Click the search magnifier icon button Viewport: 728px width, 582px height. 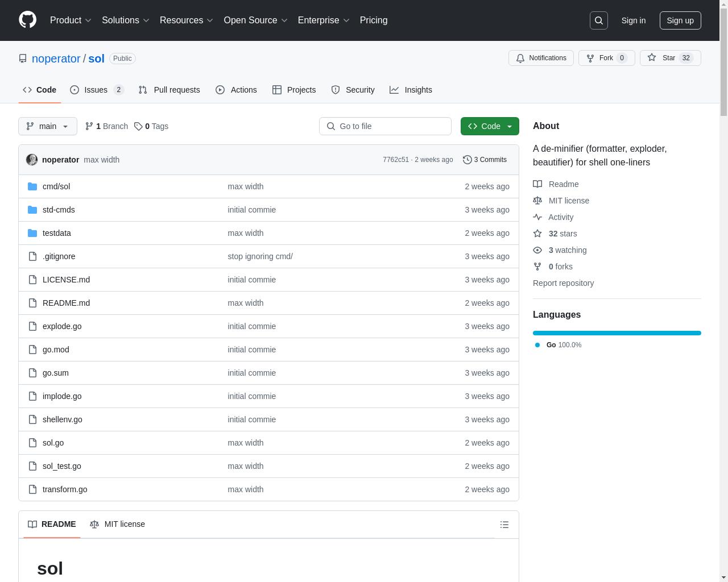(599, 20)
